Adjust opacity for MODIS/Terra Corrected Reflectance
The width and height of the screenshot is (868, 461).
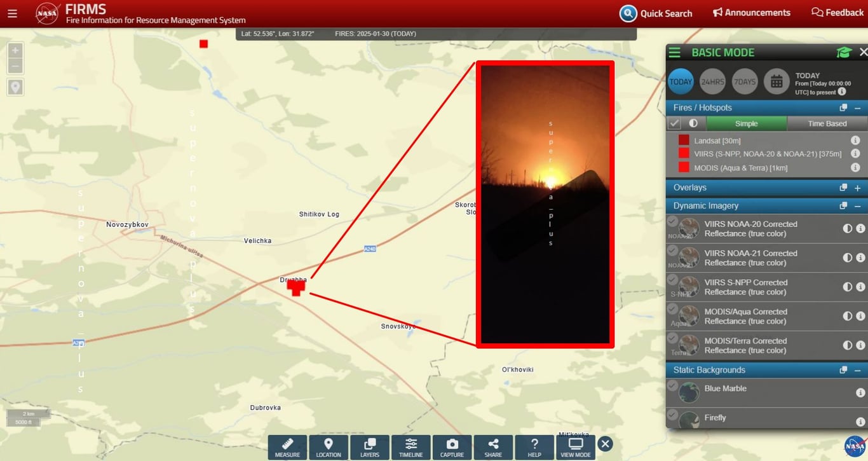tap(847, 345)
